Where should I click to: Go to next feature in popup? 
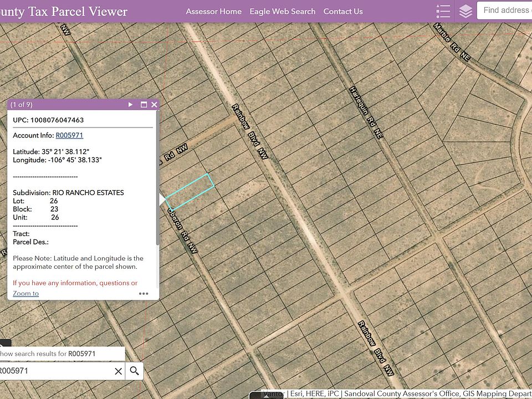pyautogui.click(x=130, y=105)
